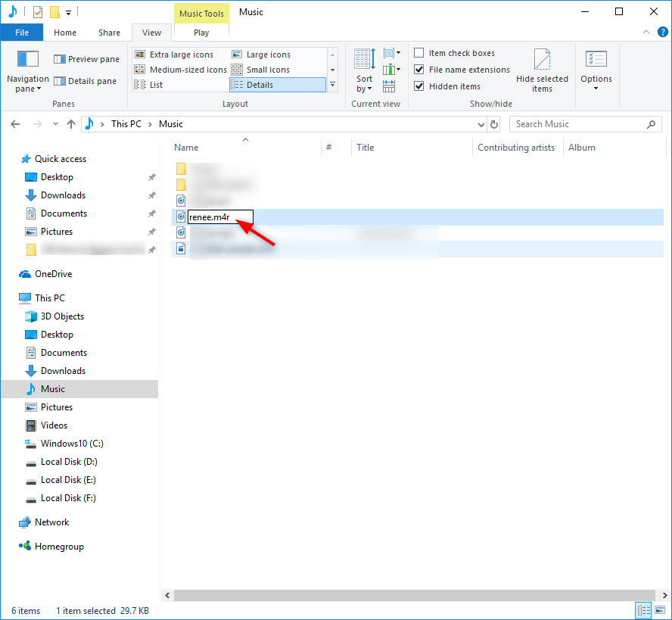This screenshot has height=620, width=672.
Task: Open Customize Quick Access Toolbar dropdown
Action: 68,13
